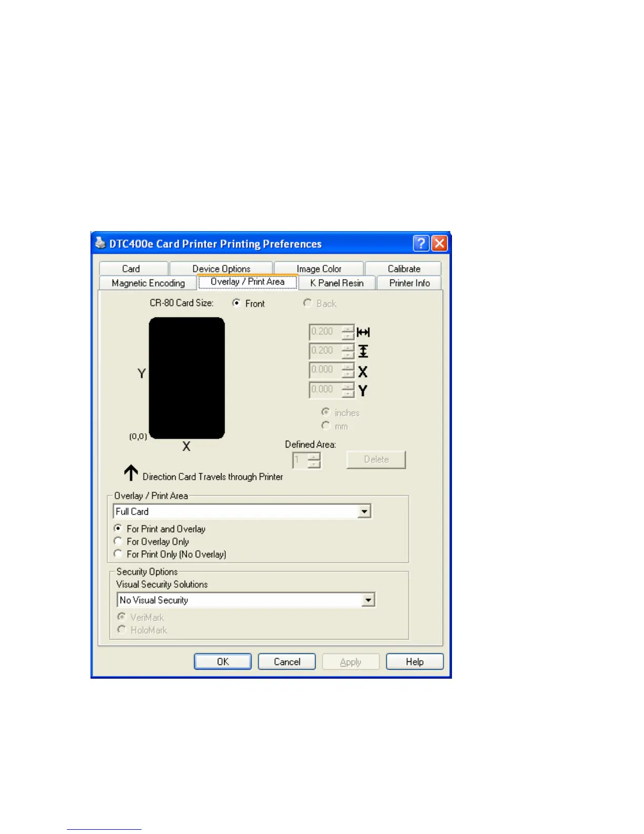644x834 pixels.
Task: Click the width value field 0.200
Action: coord(325,332)
